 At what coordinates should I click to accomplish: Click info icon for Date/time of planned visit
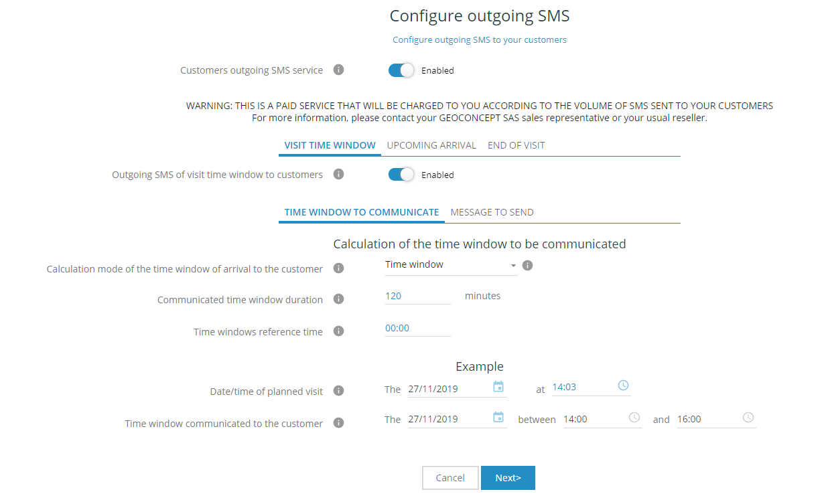(x=339, y=391)
